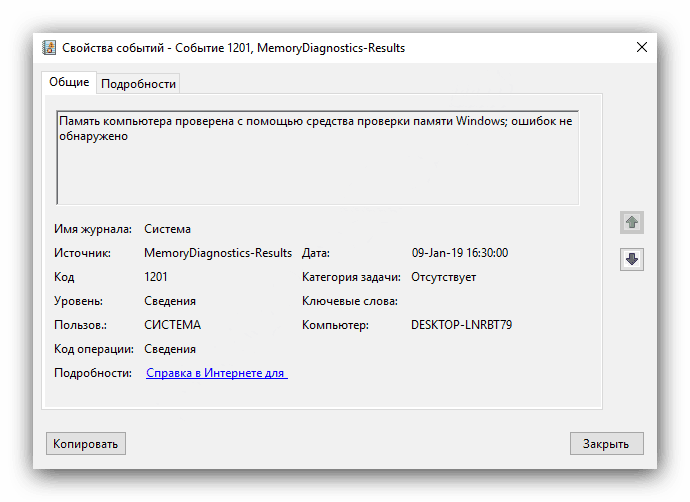Click the user value СИСТЕМА
Screen dimensions: 690x502
172,325
